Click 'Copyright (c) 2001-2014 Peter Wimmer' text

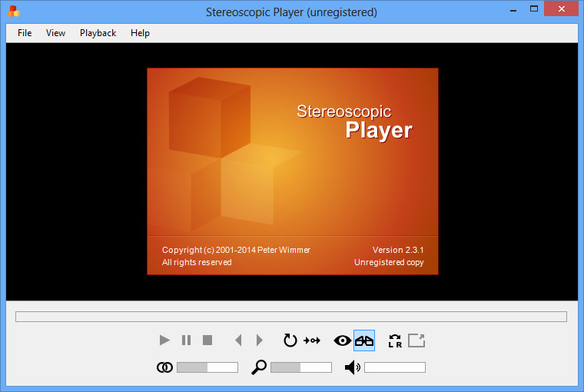[x=236, y=250]
